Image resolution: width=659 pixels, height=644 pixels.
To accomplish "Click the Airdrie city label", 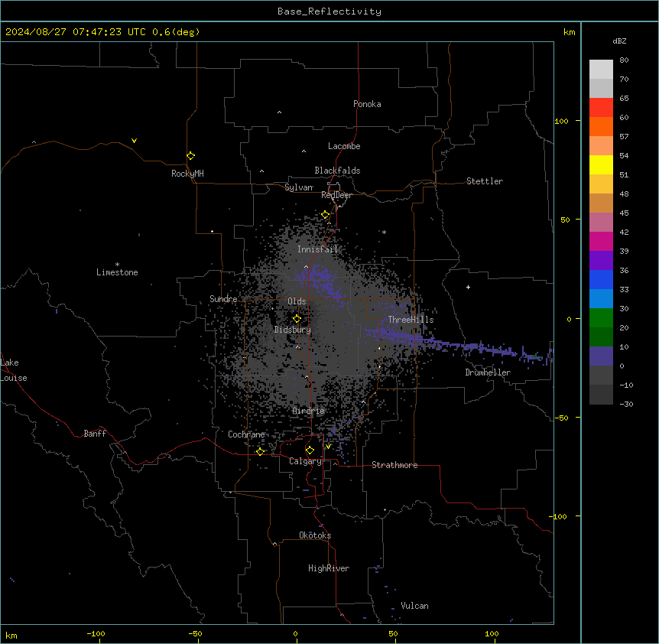I will pyautogui.click(x=308, y=411).
